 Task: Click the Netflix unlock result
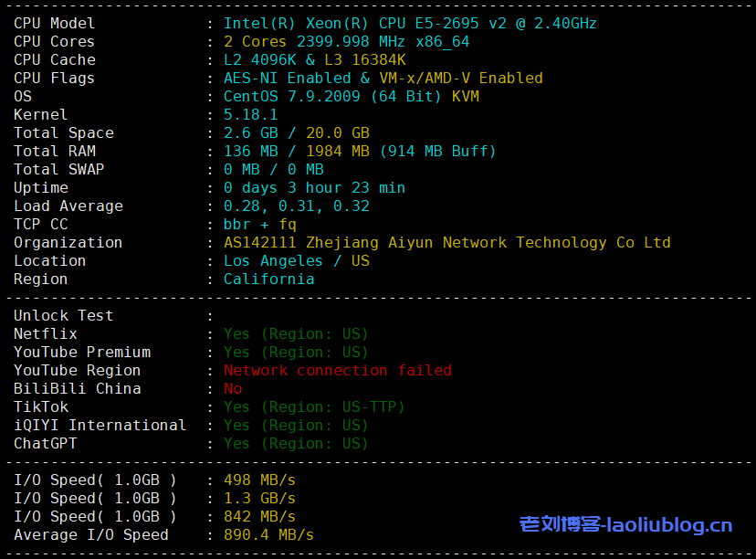[296, 334]
